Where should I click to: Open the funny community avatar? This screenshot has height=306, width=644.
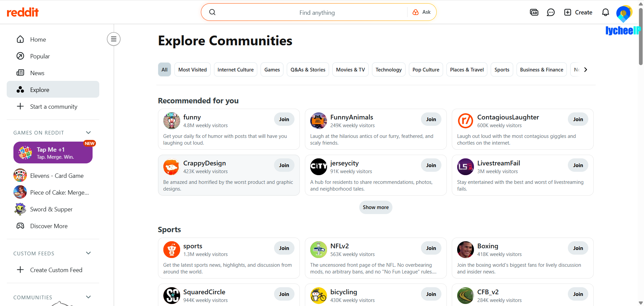click(x=172, y=121)
